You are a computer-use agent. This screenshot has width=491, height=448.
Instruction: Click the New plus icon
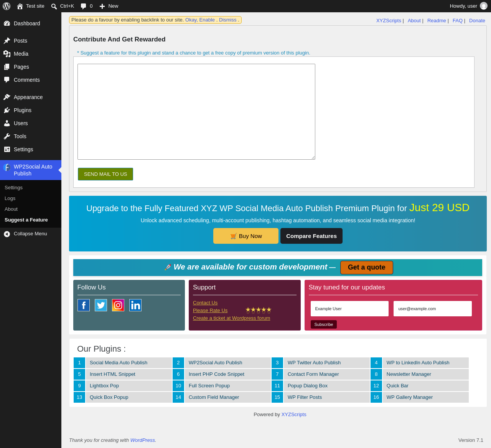(102, 6)
